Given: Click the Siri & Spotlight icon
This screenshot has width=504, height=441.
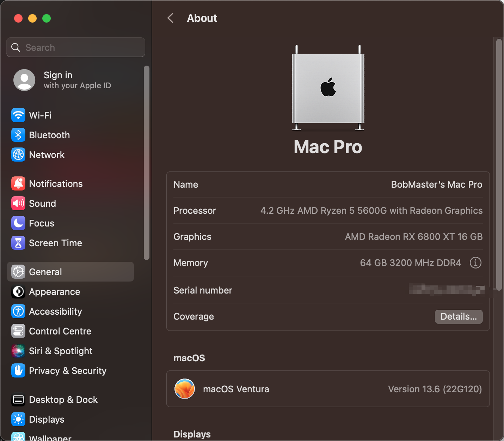Looking at the screenshot, I should [18, 351].
